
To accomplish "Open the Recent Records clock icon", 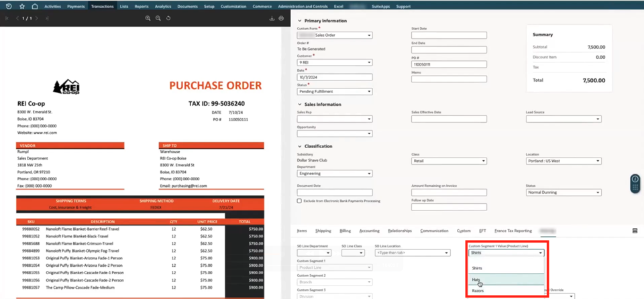I will coord(9,6).
